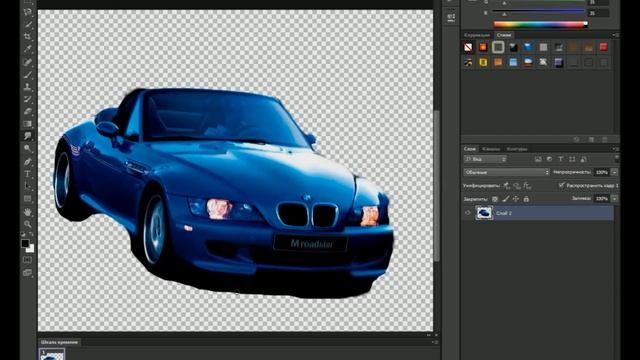Select the Eyedropper tool
Image resolution: width=640 pixels, height=360 pixels.
[x=27, y=49]
